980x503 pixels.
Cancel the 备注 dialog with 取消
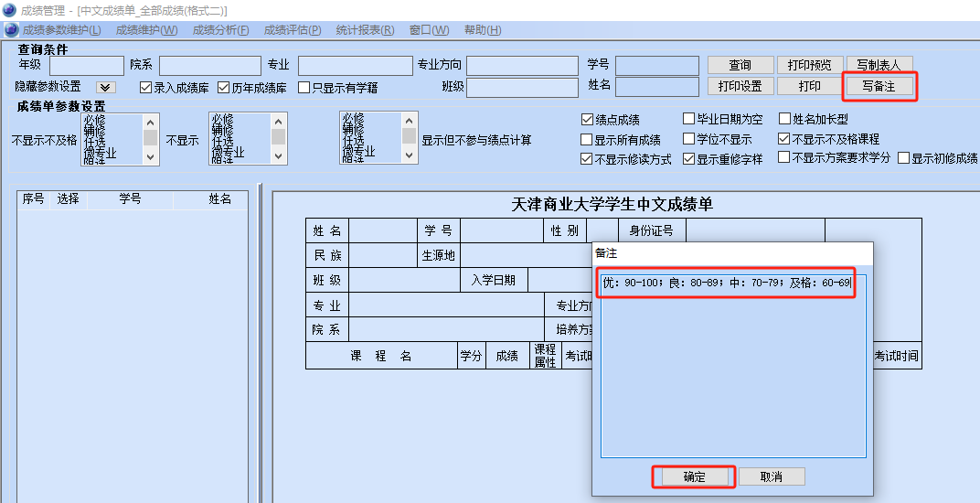(772, 476)
